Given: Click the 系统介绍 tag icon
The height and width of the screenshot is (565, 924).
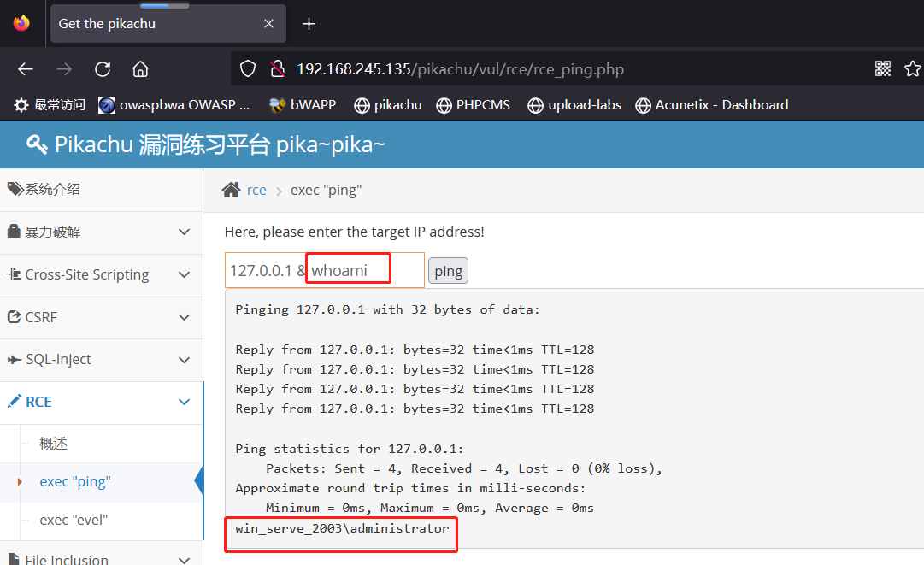Looking at the screenshot, I should [15, 189].
